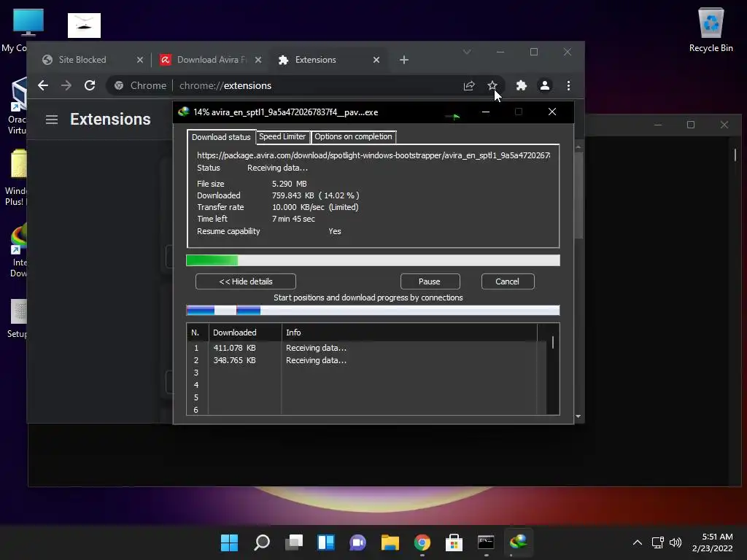Open the Recycle Bin desktop icon

(711, 31)
